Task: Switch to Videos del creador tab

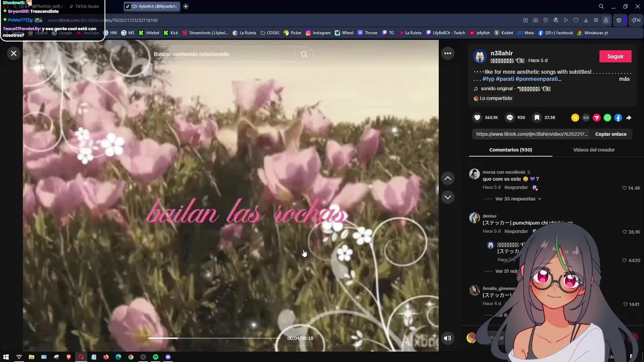Action: pos(593,150)
